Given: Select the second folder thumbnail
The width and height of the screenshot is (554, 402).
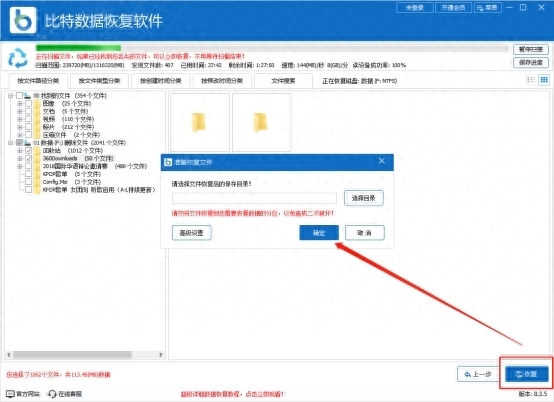Looking at the screenshot, I should [261, 122].
